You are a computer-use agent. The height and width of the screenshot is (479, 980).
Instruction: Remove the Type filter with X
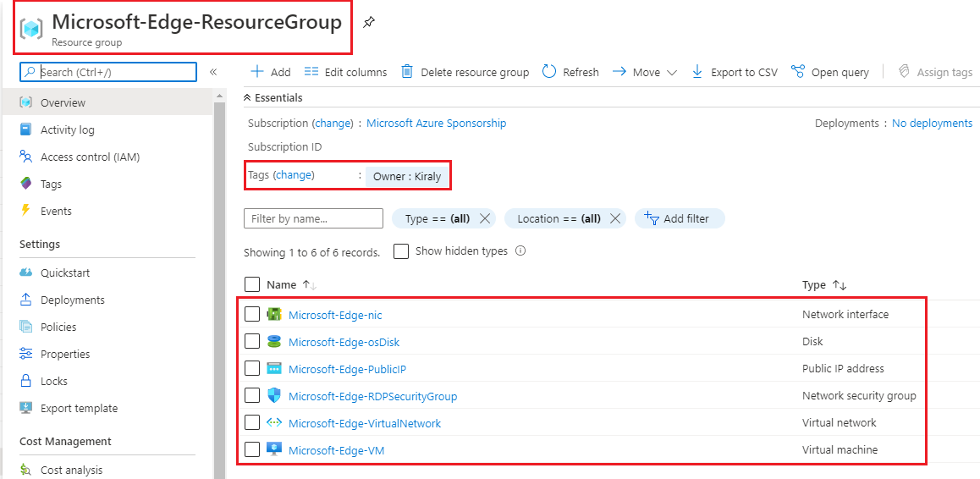485,218
